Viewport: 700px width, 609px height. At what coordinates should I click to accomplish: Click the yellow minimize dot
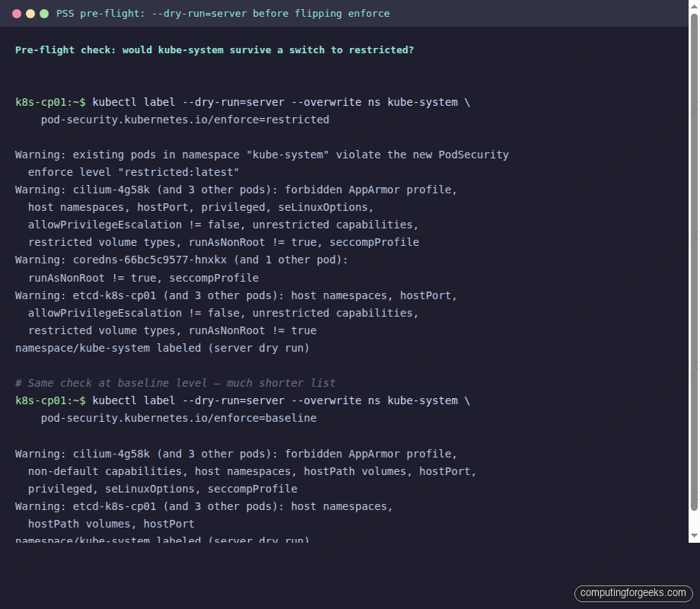point(30,14)
